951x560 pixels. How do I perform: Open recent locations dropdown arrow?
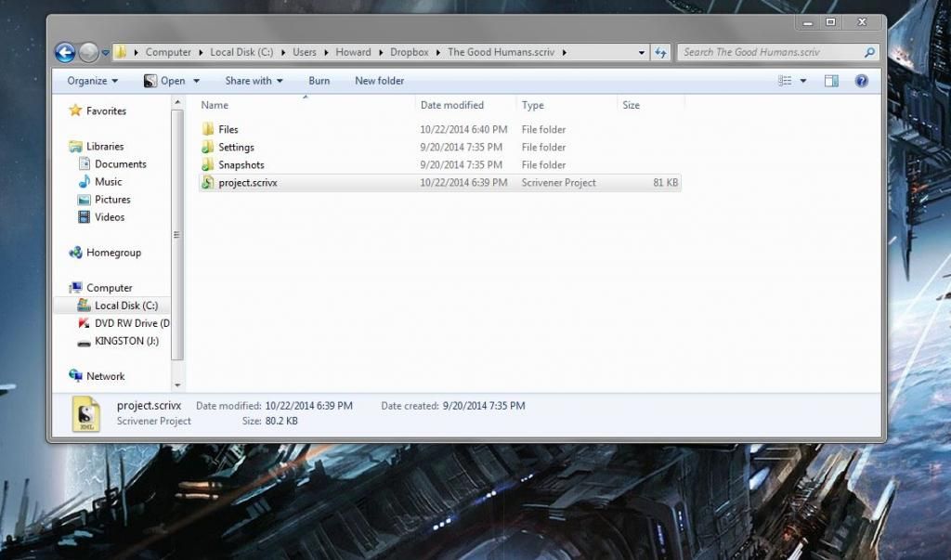coord(106,53)
